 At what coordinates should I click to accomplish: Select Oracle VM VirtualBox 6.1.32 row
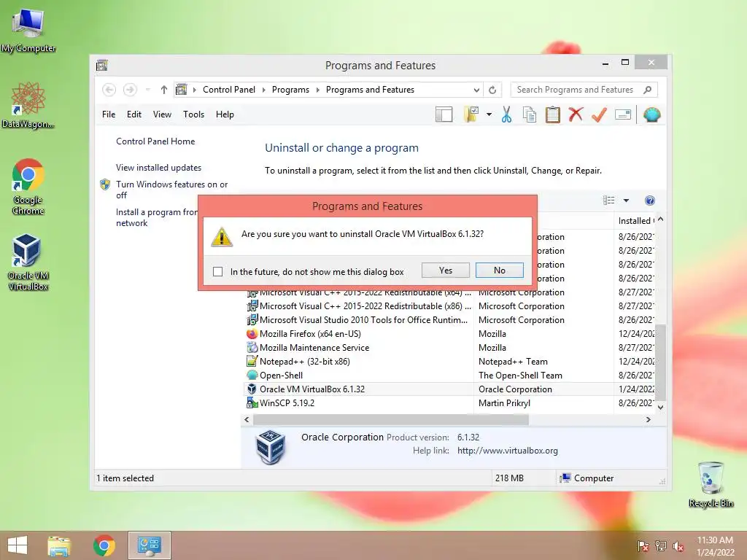pyautogui.click(x=449, y=389)
